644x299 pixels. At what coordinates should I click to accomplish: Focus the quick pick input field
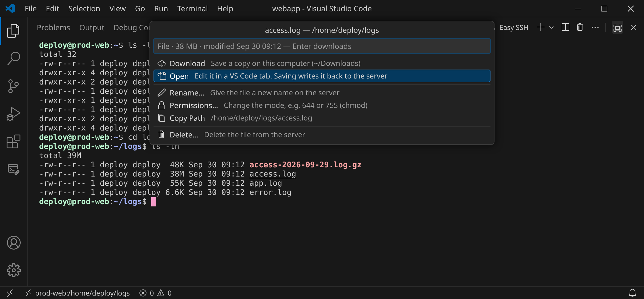[322, 46]
